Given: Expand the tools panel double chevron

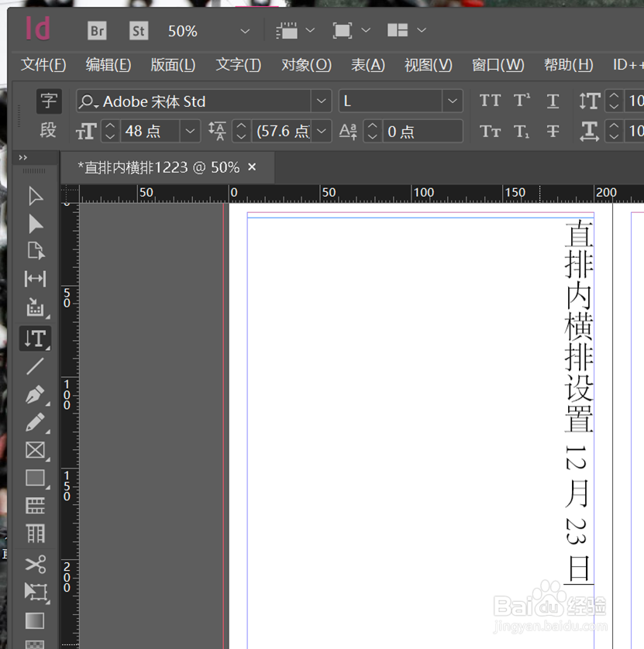Looking at the screenshot, I should coord(22,157).
